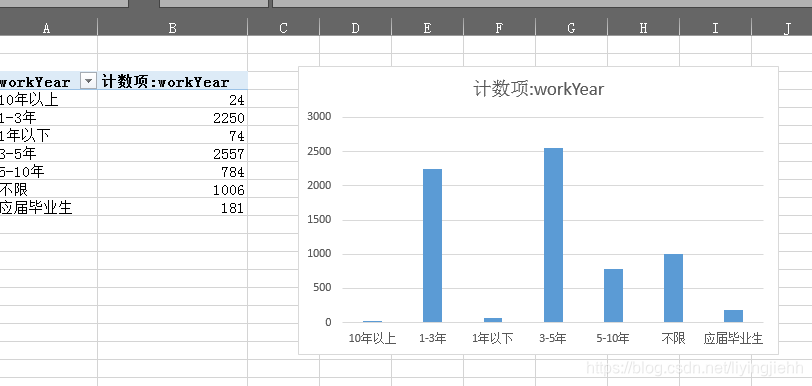Click the 2000 value axis label
812x386 pixels.
[x=319, y=185]
